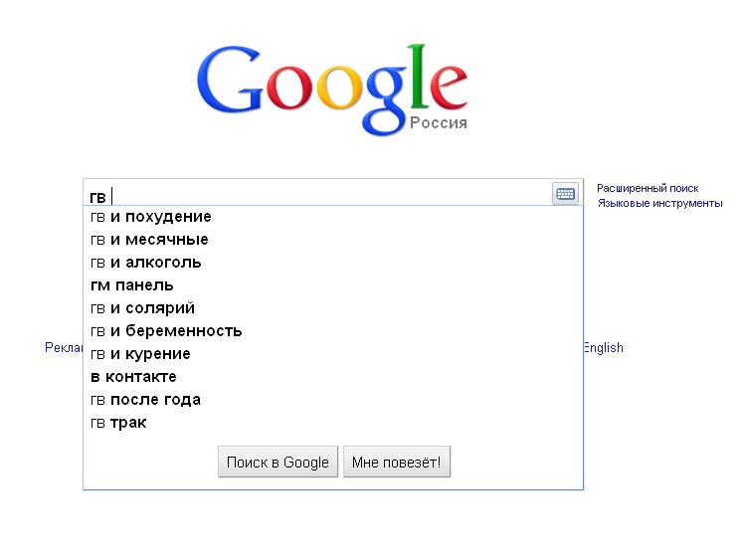The width and height of the screenshot is (743, 560).
Task: Pick the 'в контакте' suggestion
Action: pyautogui.click(x=133, y=377)
